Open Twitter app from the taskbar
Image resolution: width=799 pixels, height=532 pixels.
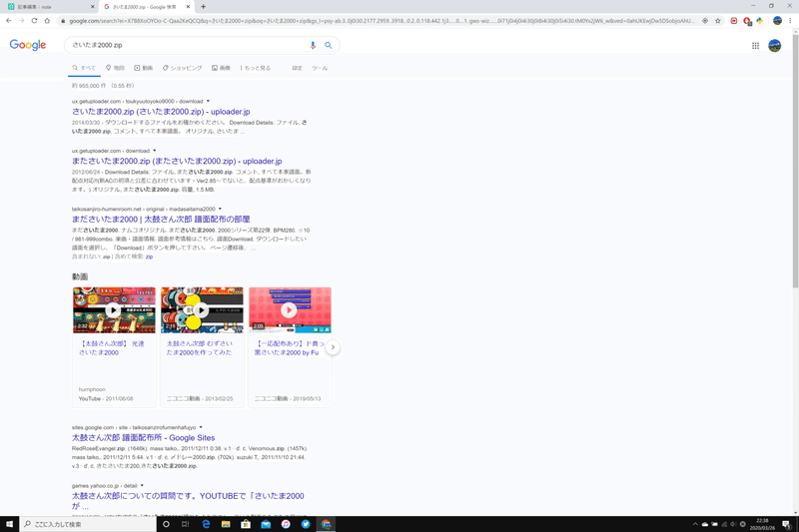coord(306,524)
